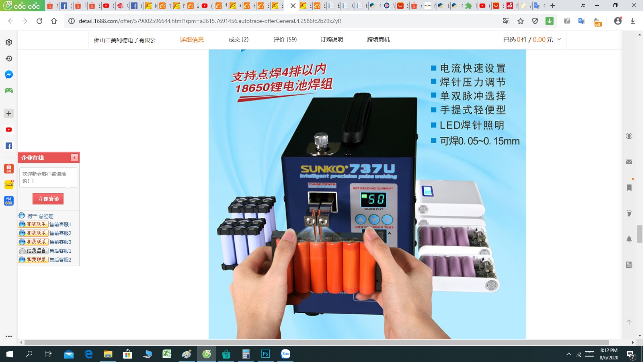644x363 pixels.
Task: Open YouTube from the browser sidebar
Action: click(9, 130)
